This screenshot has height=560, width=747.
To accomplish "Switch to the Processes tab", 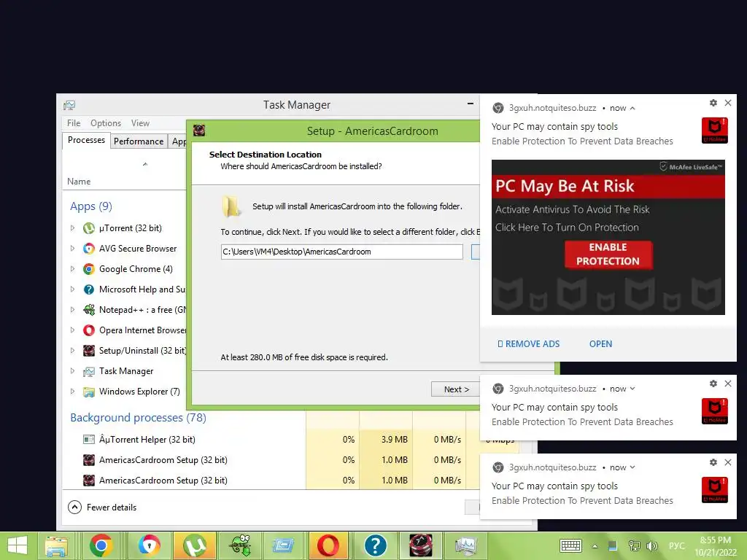I will (x=86, y=140).
